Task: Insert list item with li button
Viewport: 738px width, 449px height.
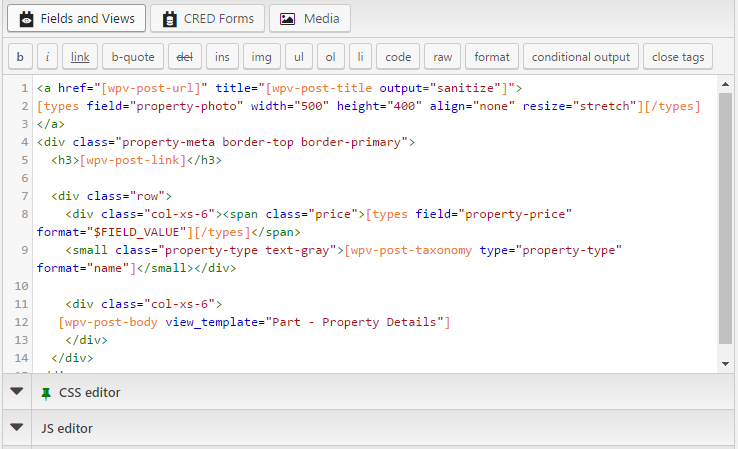Action: 361,57
